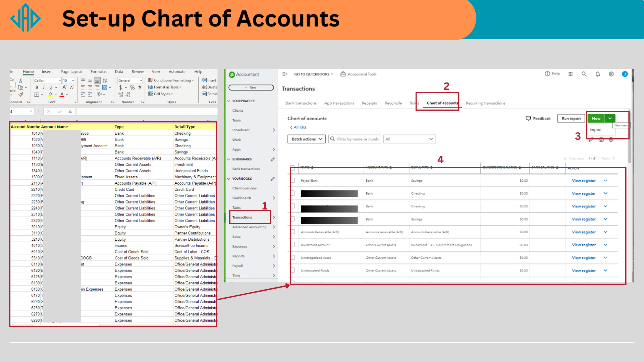Click the Run report button
The image size is (644, 362).
click(571, 118)
